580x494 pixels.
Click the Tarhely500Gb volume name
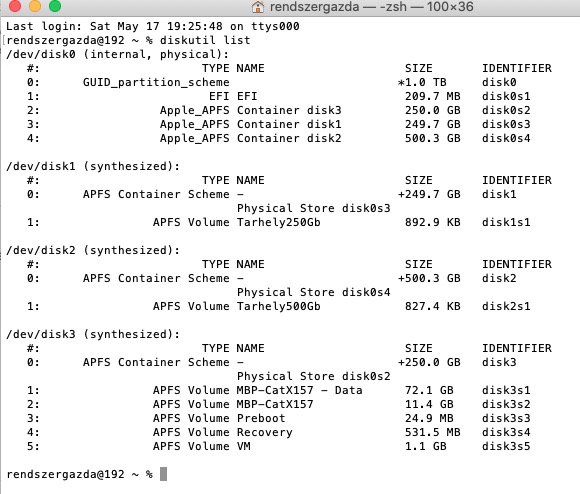point(279,306)
